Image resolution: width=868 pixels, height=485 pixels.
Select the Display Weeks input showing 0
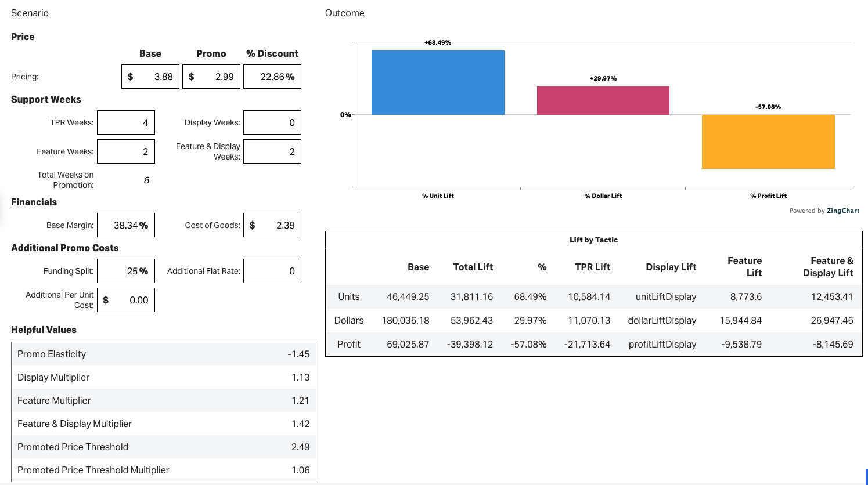[x=272, y=122]
